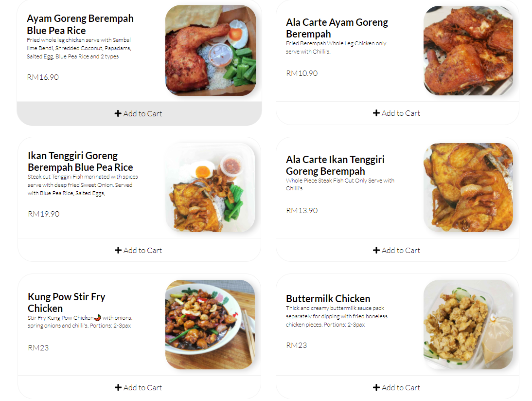
Task: Open the Ala Carte Ikan Tenggiri Goreng Berempah title
Action: pos(335,165)
